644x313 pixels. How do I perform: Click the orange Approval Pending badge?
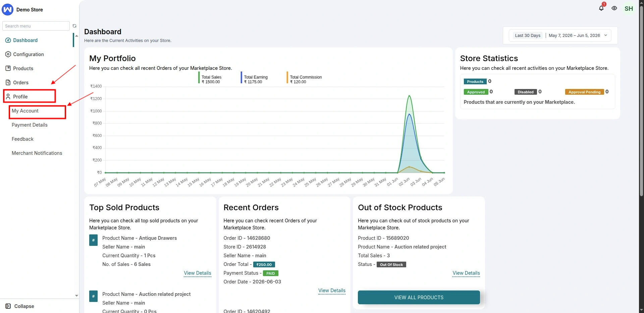(x=584, y=92)
